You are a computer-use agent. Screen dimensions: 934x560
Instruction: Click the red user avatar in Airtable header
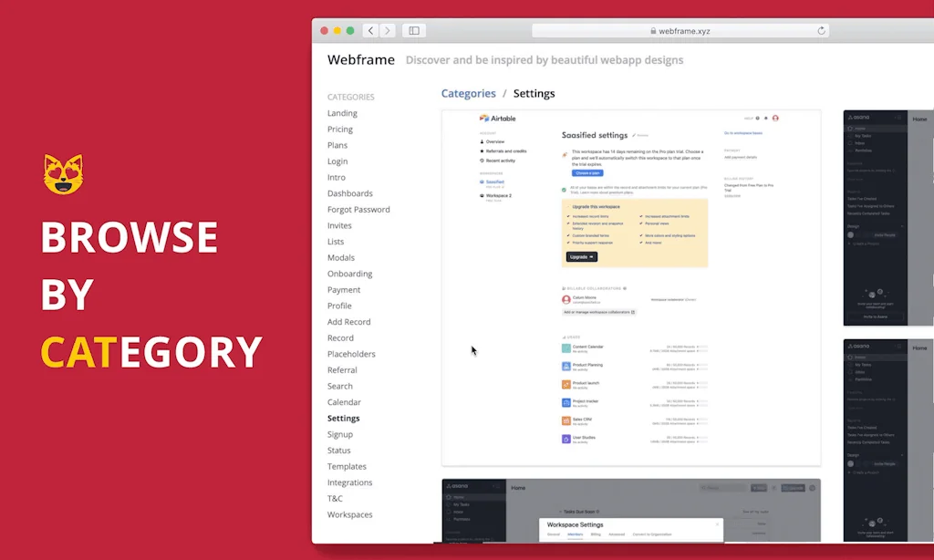click(x=775, y=118)
